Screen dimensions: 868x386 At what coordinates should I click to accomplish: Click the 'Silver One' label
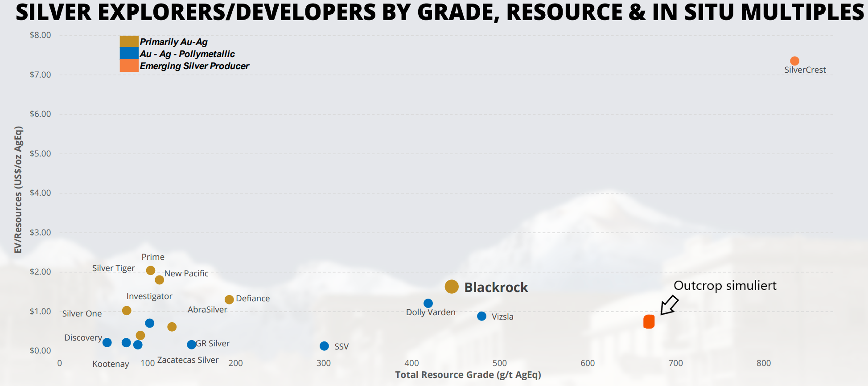click(82, 314)
